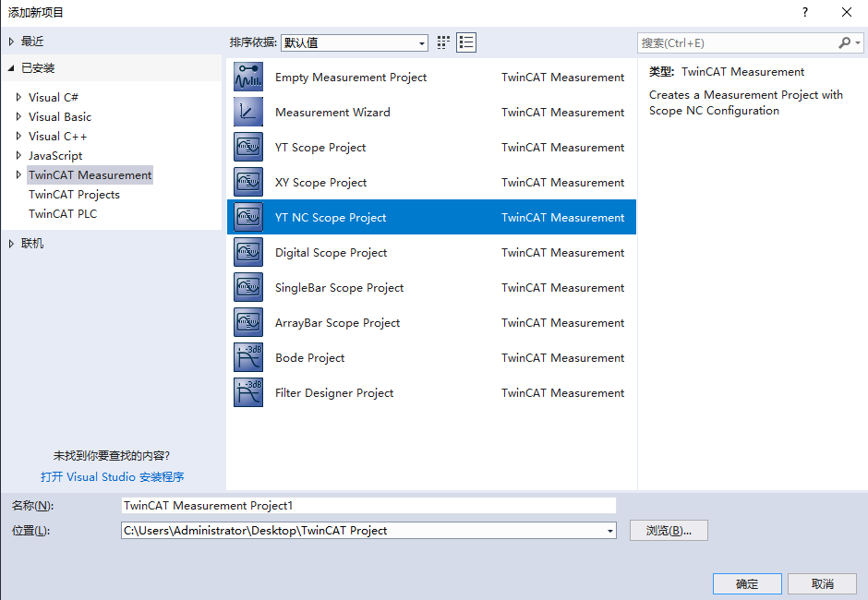Confirm with the 确定 button
Viewport: 868px width, 600px height.
pos(747,584)
